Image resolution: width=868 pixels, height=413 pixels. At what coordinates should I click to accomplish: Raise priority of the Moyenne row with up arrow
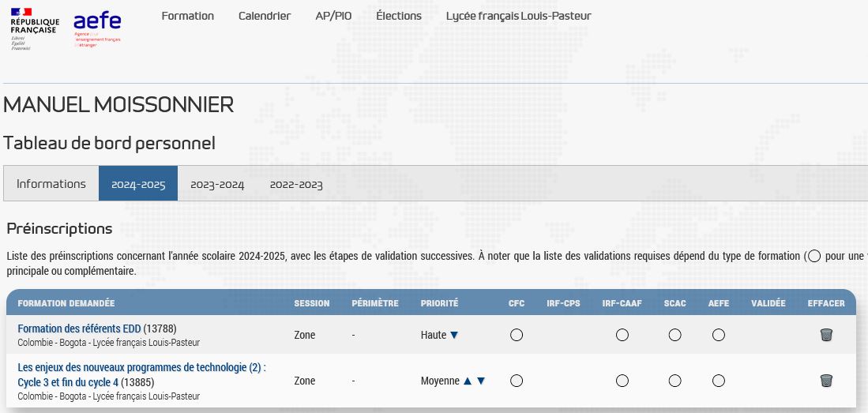(468, 381)
